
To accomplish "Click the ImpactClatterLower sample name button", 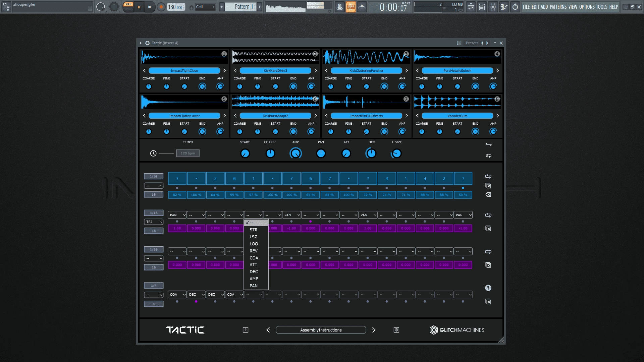I will (x=184, y=116).
